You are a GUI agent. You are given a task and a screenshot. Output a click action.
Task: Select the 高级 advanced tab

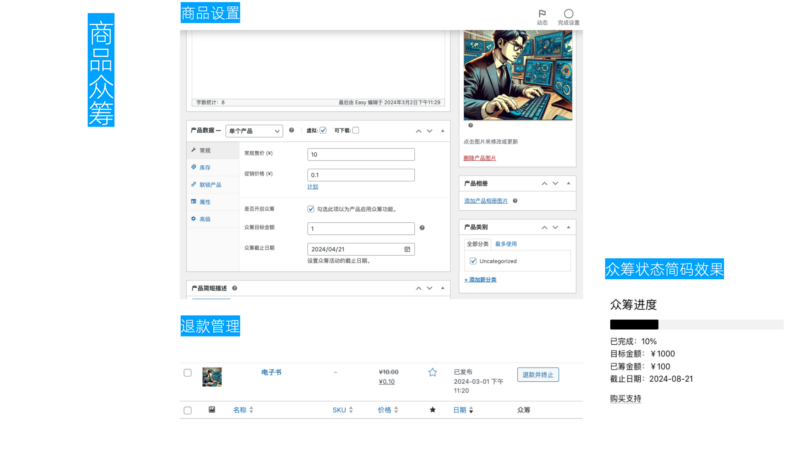coord(213,219)
